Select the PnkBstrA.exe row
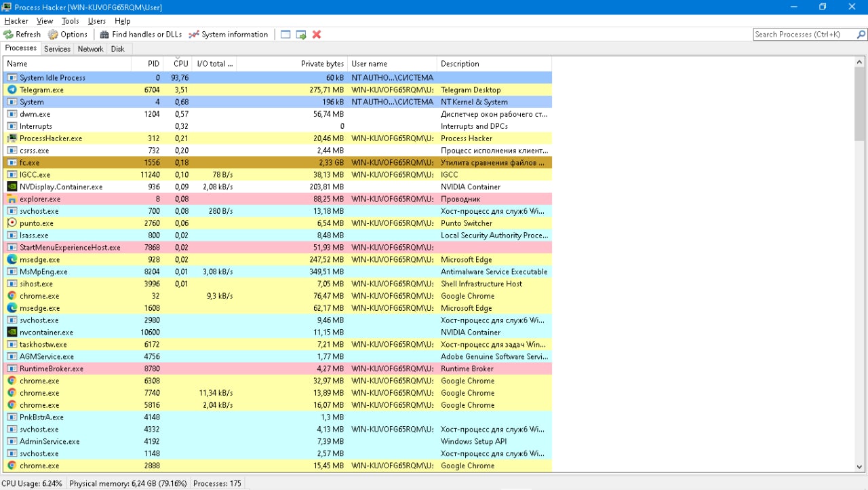The height and width of the screenshot is (490, 868). coord(277,417)
